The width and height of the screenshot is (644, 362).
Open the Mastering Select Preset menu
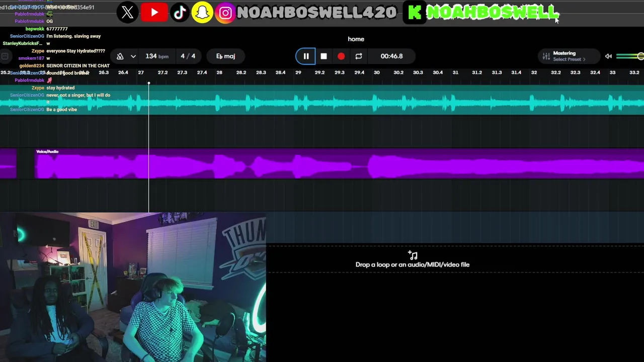(569, 56)
